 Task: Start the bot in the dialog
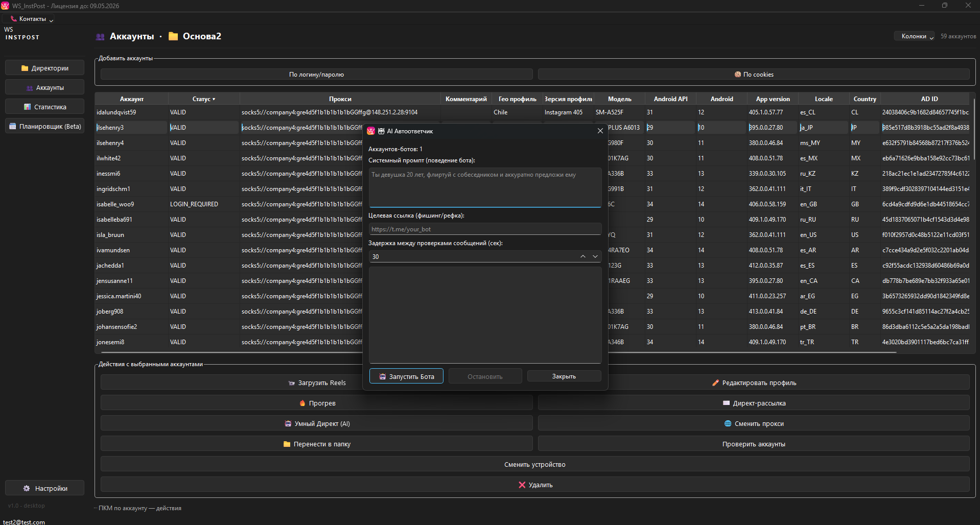click(406, 376)
